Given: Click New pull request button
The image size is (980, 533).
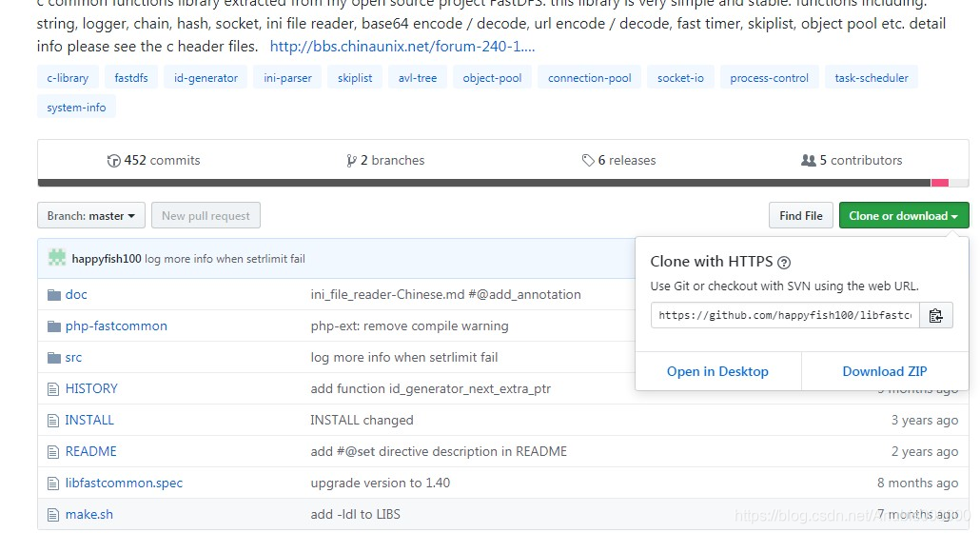Looking at the screenshot, I should 206,215.
